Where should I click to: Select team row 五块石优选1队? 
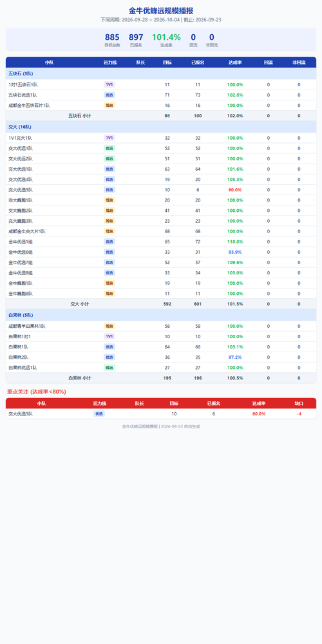[x=161, y=95]
